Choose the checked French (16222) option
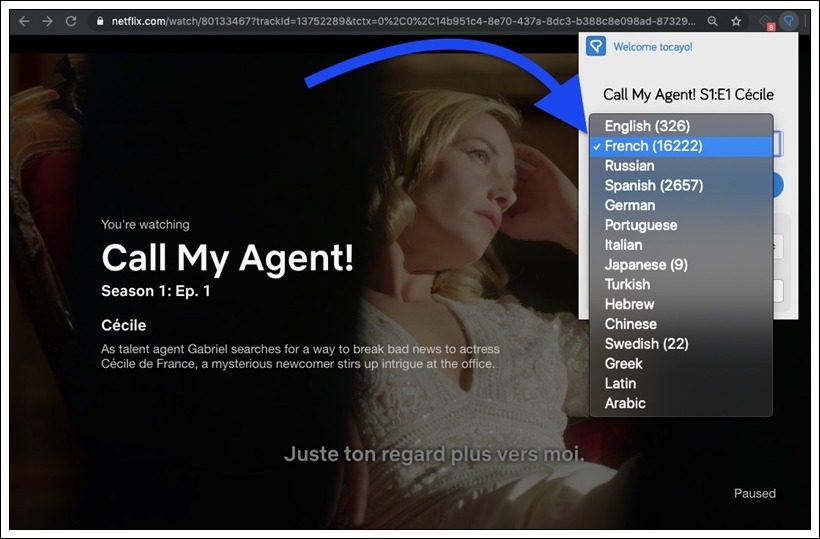Viewport: 820px width, 539px height. click(653, 146)
